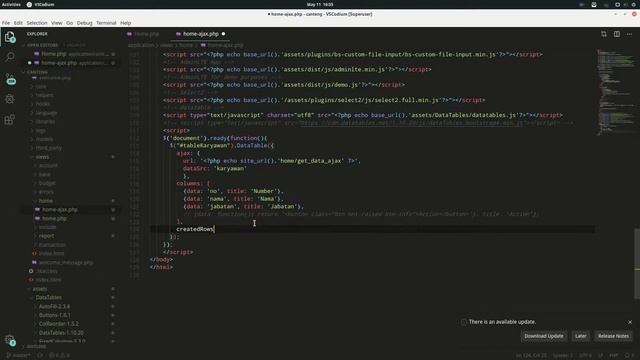
Task: Click the line and column indicator in status bar
Action: (531, 356)
